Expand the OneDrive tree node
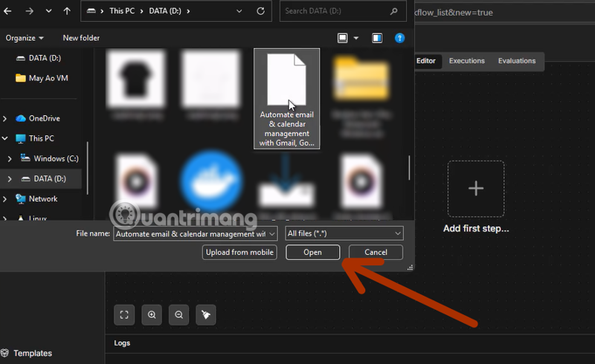Screen dimensions: 595x364 [4, 119]
